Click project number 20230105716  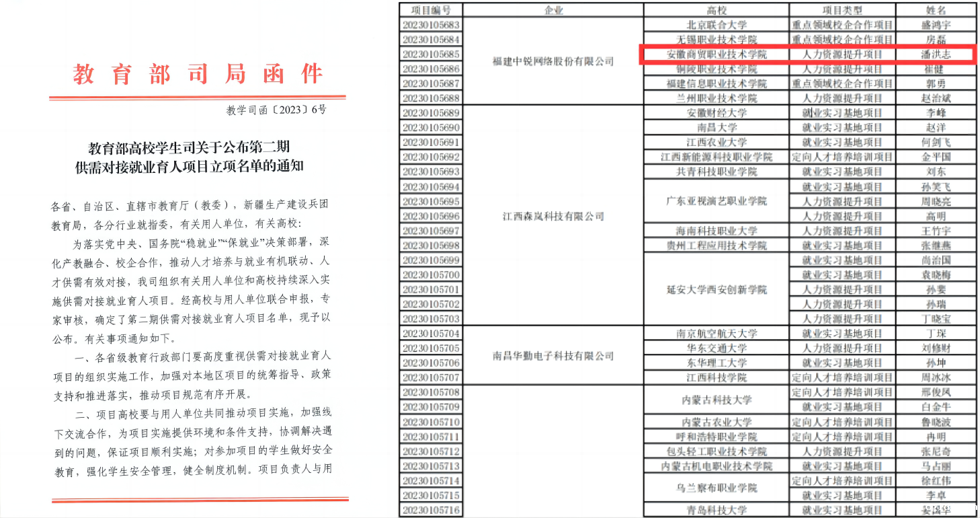point(431,510)
